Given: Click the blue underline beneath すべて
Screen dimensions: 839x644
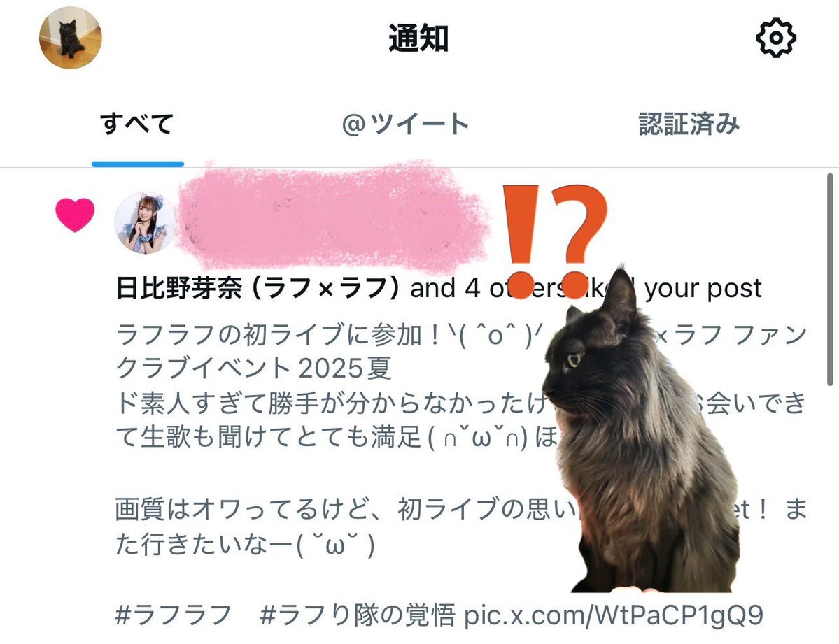Looking at the screenshot, I should [138, 164].
